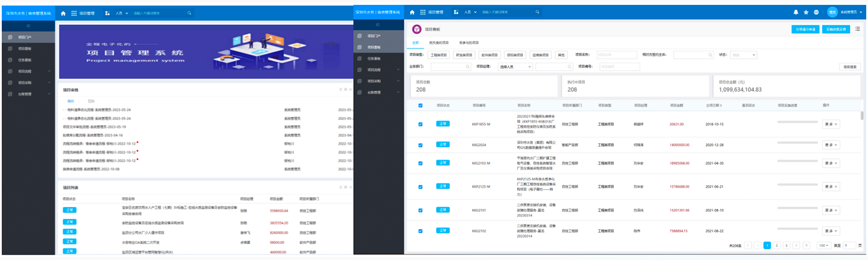Click the progress bar in row KKG2101
The height and width of the screenshot is (260, 868).
click(x=797, y=208)
